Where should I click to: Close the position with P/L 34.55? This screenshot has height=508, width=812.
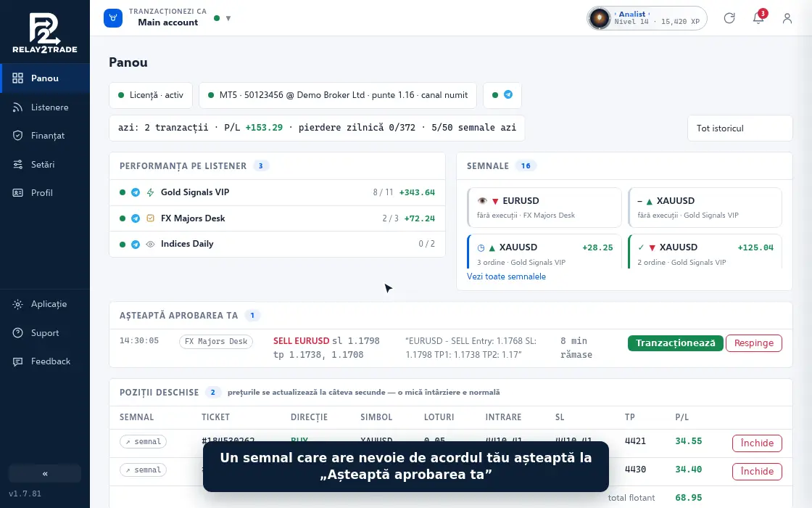click(757, 443)
